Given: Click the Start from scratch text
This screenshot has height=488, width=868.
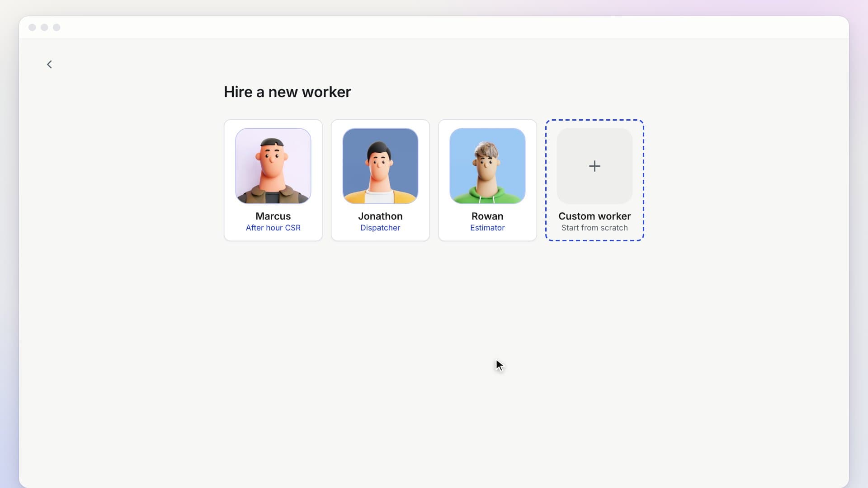Looking at the screenshot, I should [x=594, y=228].
